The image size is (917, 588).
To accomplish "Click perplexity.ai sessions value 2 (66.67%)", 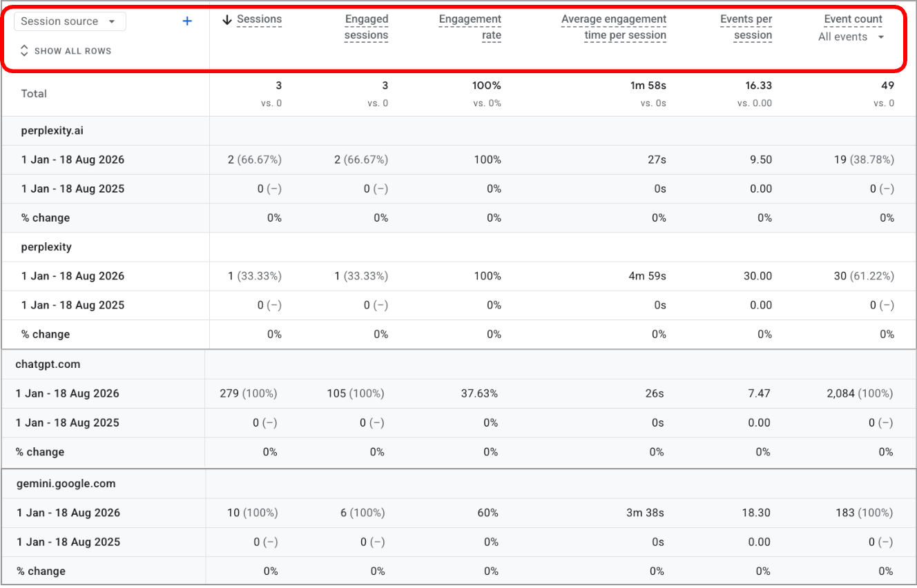I will [x=255, y=160].
